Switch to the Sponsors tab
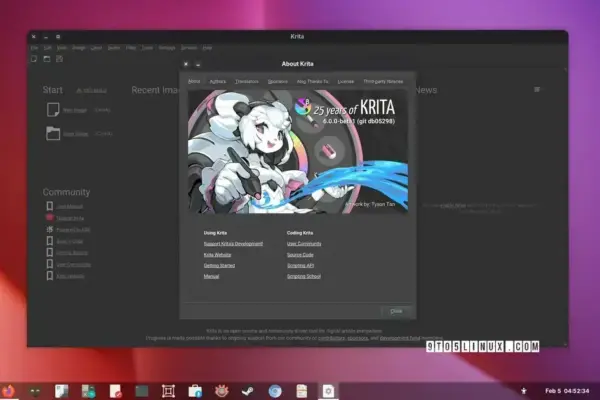600x400 pixels. 278,82
